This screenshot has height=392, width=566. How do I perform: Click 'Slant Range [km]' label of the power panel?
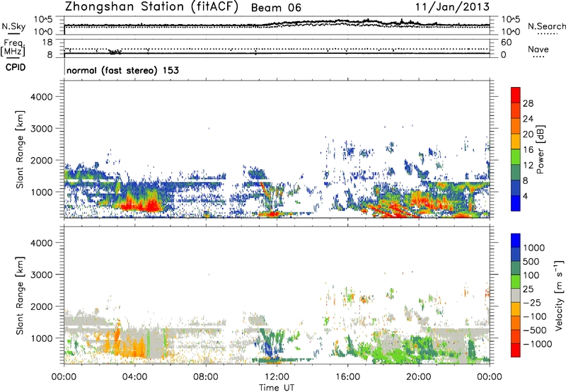(x=20, y=149)
